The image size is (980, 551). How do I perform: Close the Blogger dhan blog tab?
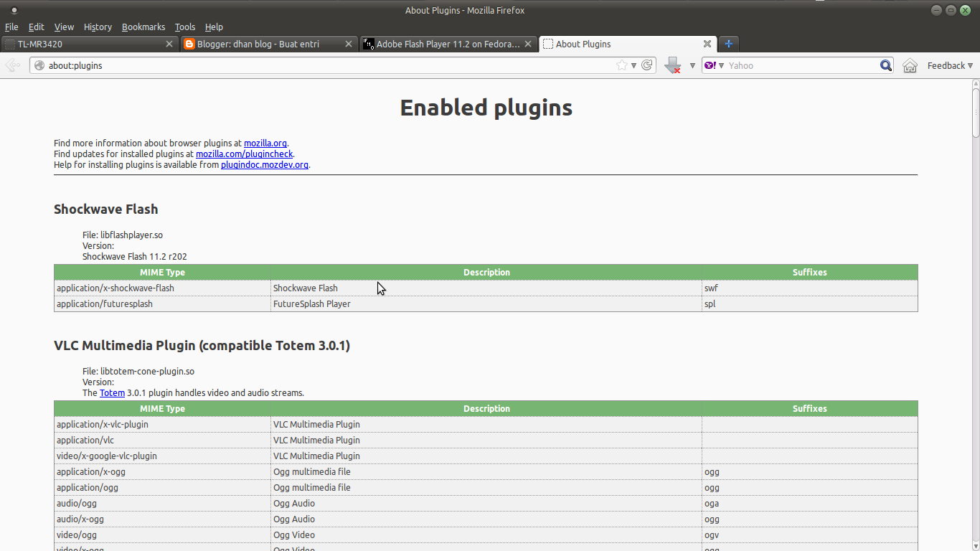coord(349,44)
